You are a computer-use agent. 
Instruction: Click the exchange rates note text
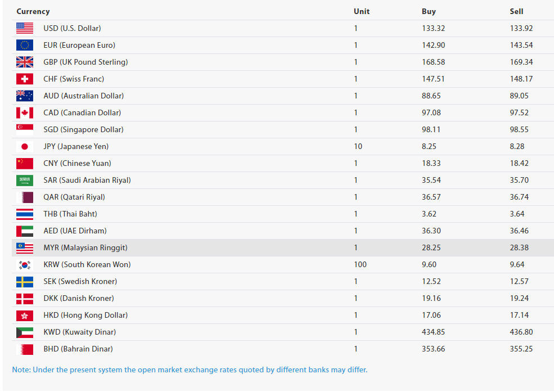coord(190,370)
